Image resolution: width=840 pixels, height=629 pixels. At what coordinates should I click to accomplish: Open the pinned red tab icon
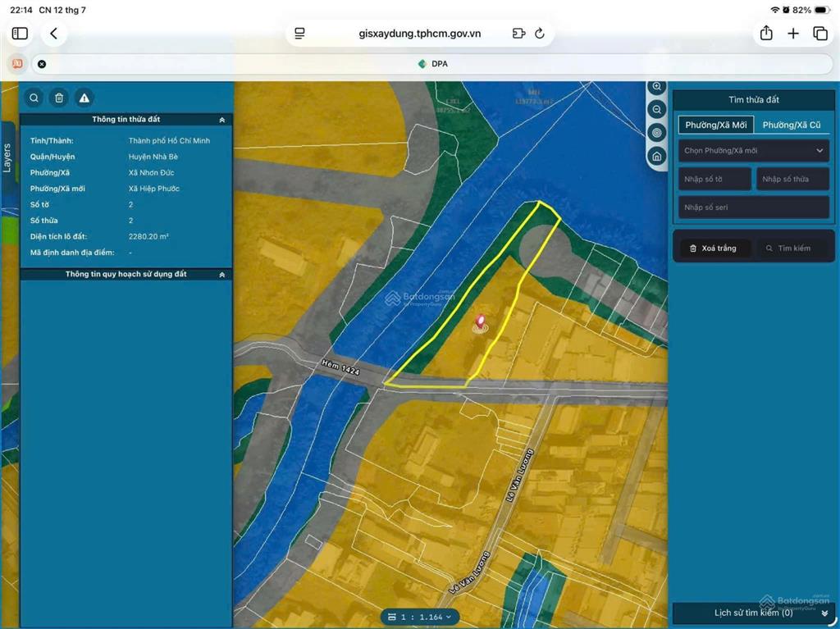pyautogui.click(x=17, y=64)
